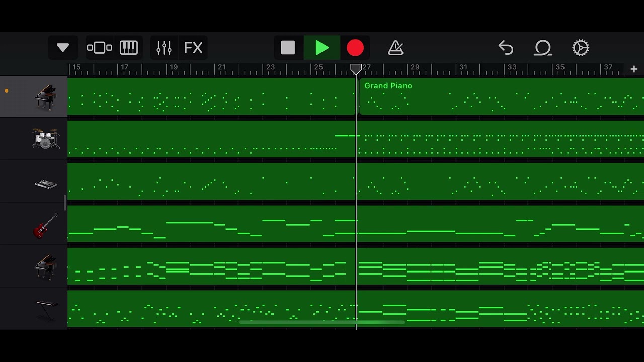644x362 pixels.
Task: Switch to the Tracks view button
Action: pos(99,48)
